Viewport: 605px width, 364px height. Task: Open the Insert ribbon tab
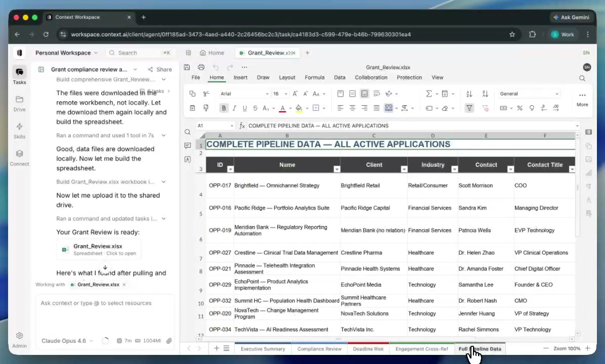240,77
